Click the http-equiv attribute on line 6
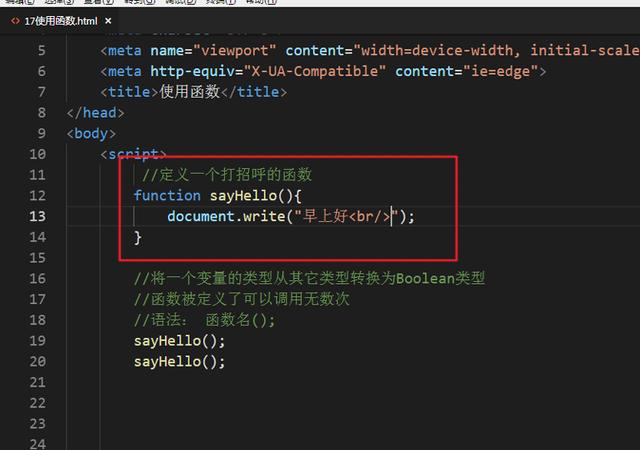The width and height of the screenshot is (640, 450). click(192, 71)
